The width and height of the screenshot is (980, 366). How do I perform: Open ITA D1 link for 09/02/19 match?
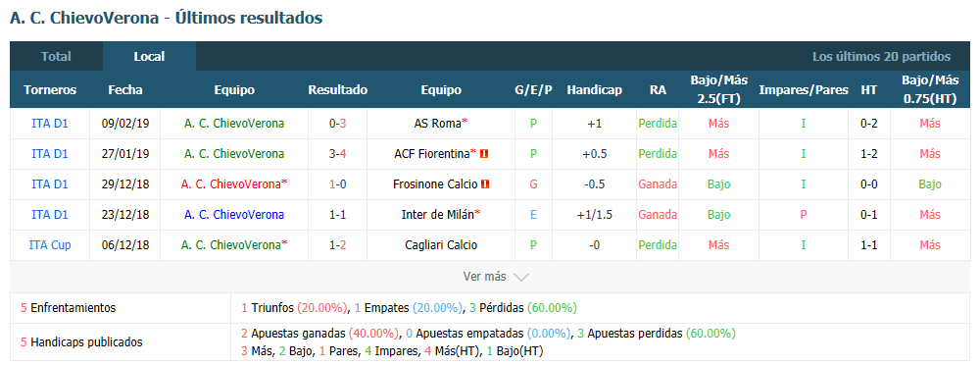pos(50,124)
